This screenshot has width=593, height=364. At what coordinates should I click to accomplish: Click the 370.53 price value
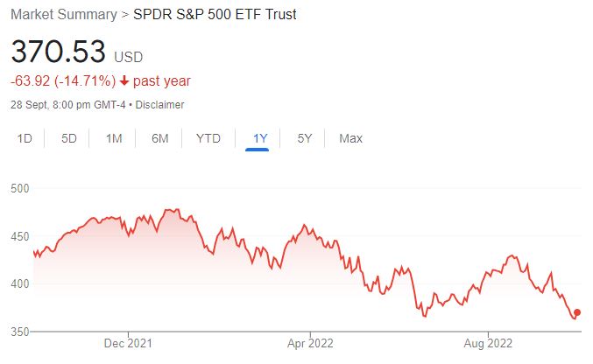click(59, 51)
